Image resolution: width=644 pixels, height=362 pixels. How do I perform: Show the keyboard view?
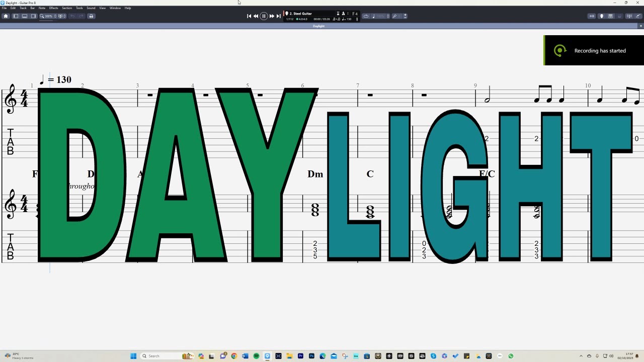coord(610,16)
